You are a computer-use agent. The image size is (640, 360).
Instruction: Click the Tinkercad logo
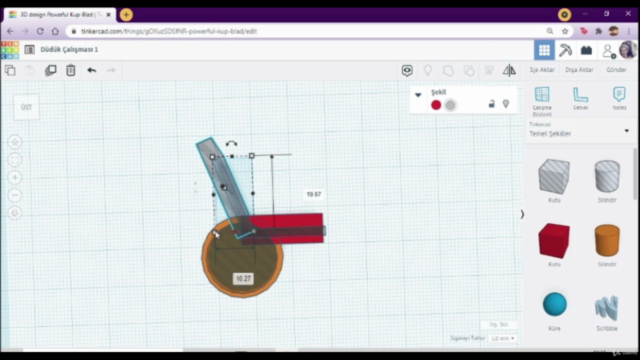(10, 50)
